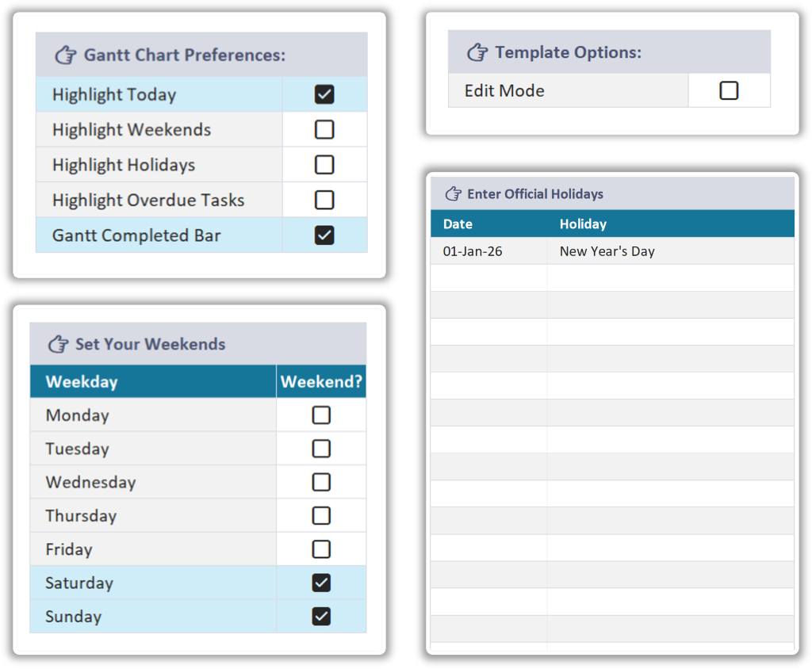Click the hand icon beside Enter Official Holidays
Viewport: 812px width, 669px height.
coord(450,193)
